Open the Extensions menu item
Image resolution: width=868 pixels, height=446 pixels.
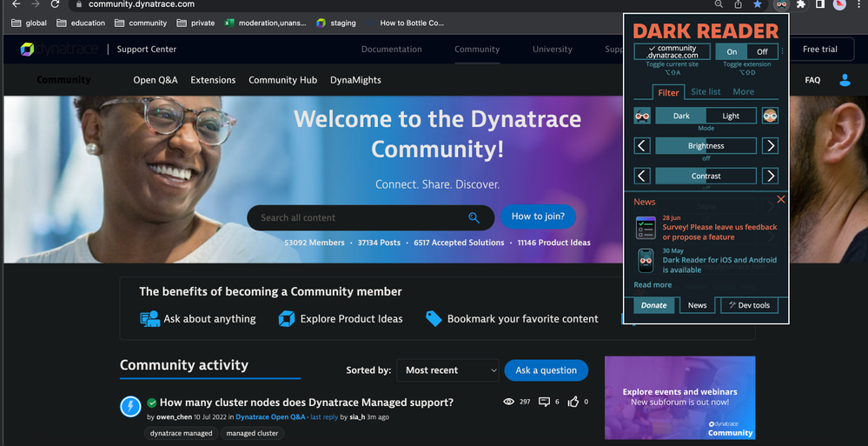pyautogui.click(x=213, y=80)
